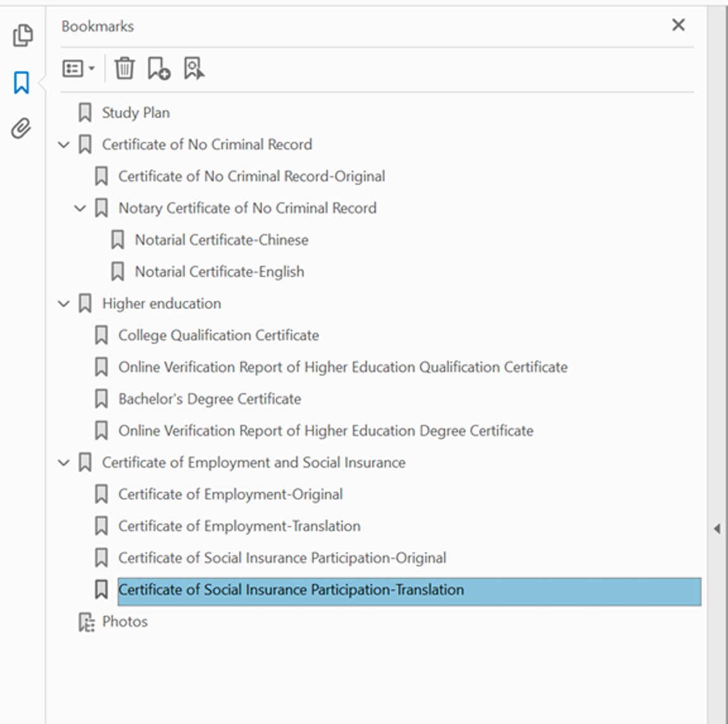Click the structured bookmark icon beside Photos

pos(86,622)
